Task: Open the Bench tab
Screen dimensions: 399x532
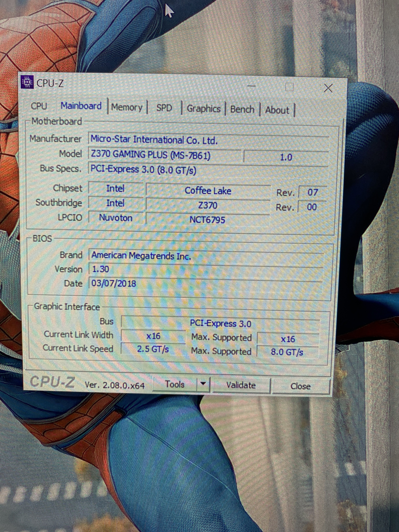Action: [x=242, y=109]
